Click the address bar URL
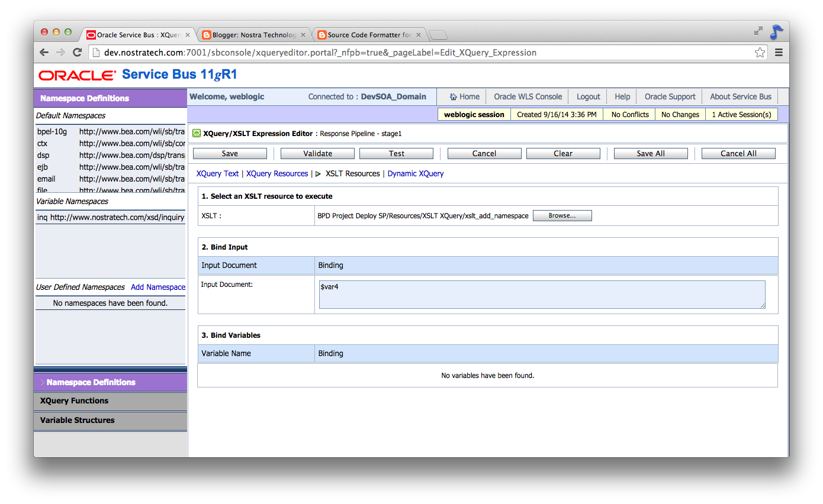The image size is (823, 504). coord(320,53)
